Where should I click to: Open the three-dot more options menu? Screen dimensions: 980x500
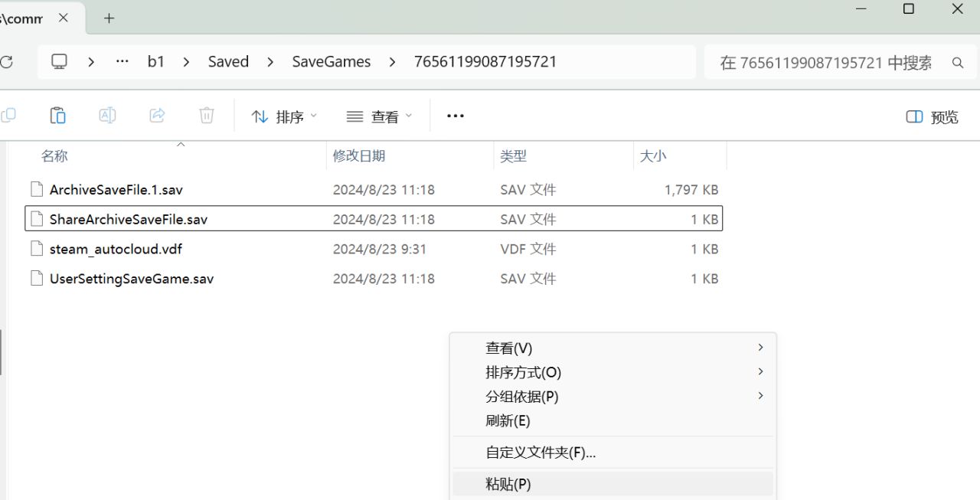[x=456, y=116]
